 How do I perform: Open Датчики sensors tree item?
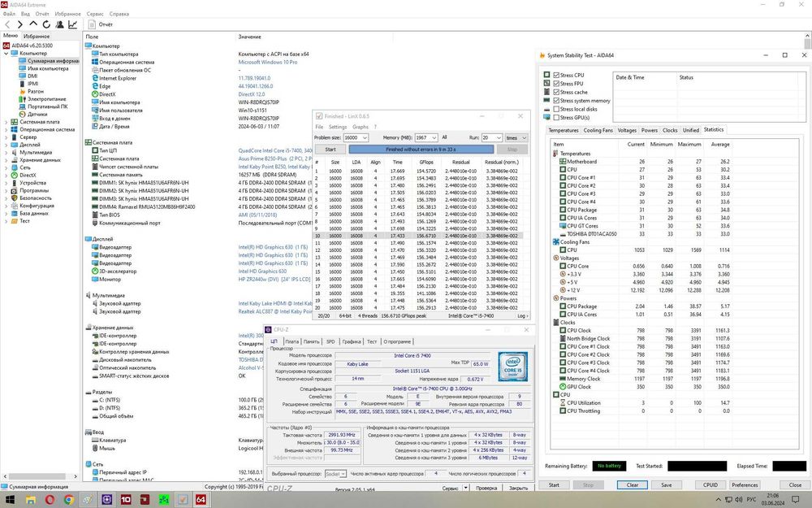[37, 114]
